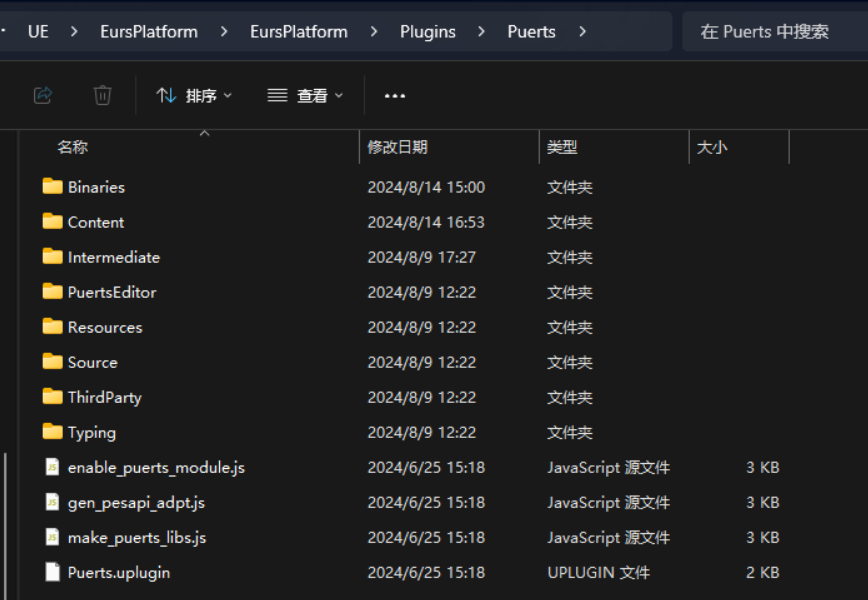Select the Content folder icon
Screen dimensions: 868x600
pos(53,221)
